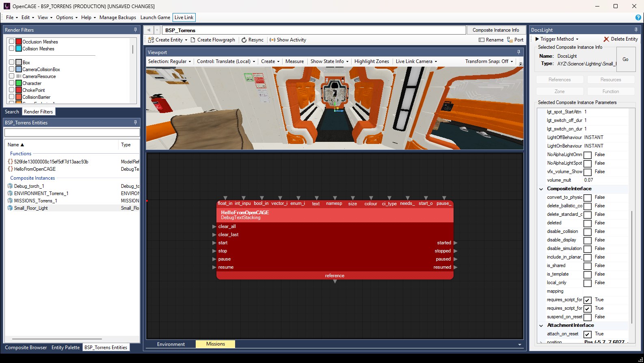
Task: Click the blue help question mark icon
Action: [638, 17]
